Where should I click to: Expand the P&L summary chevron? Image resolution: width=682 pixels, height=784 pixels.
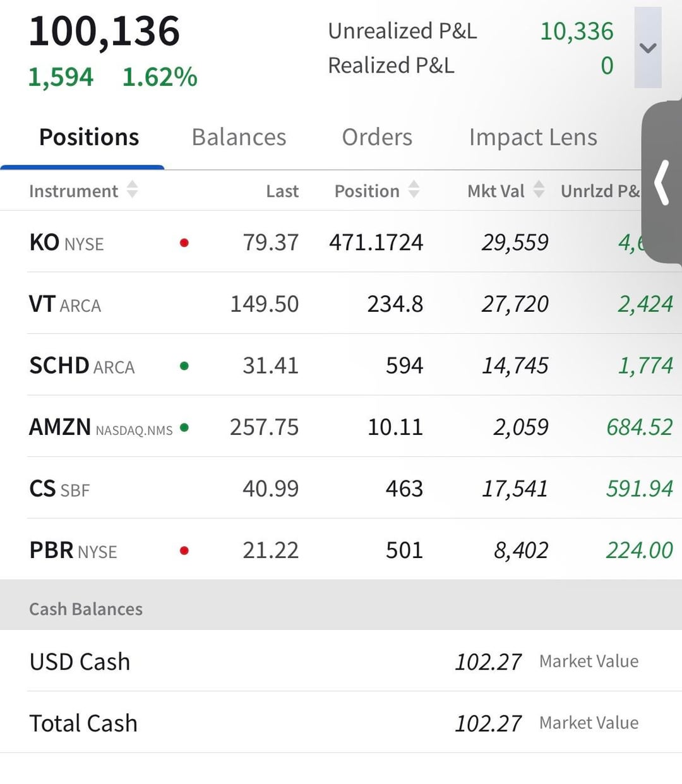pos(648,48)
